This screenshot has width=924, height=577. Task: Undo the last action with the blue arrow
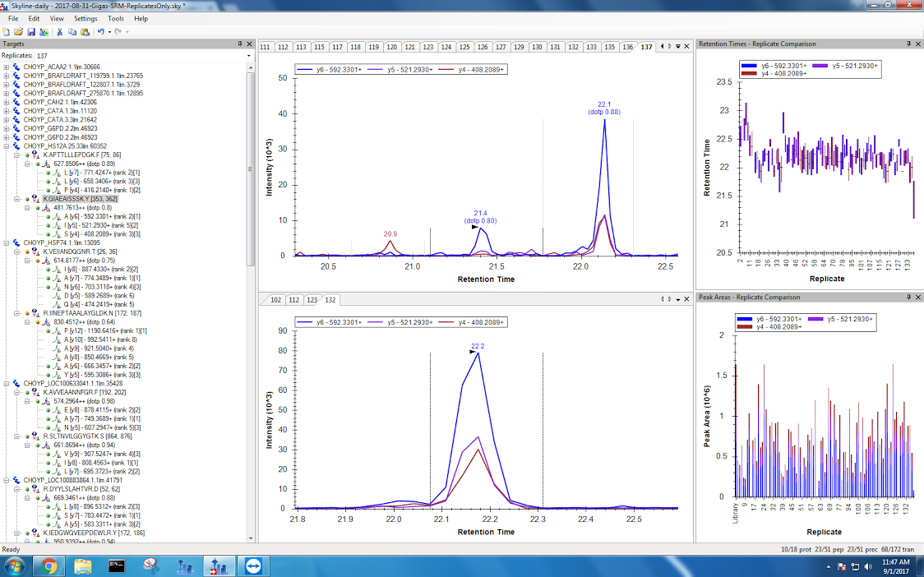pyautogui.click(x=100, y=31)
